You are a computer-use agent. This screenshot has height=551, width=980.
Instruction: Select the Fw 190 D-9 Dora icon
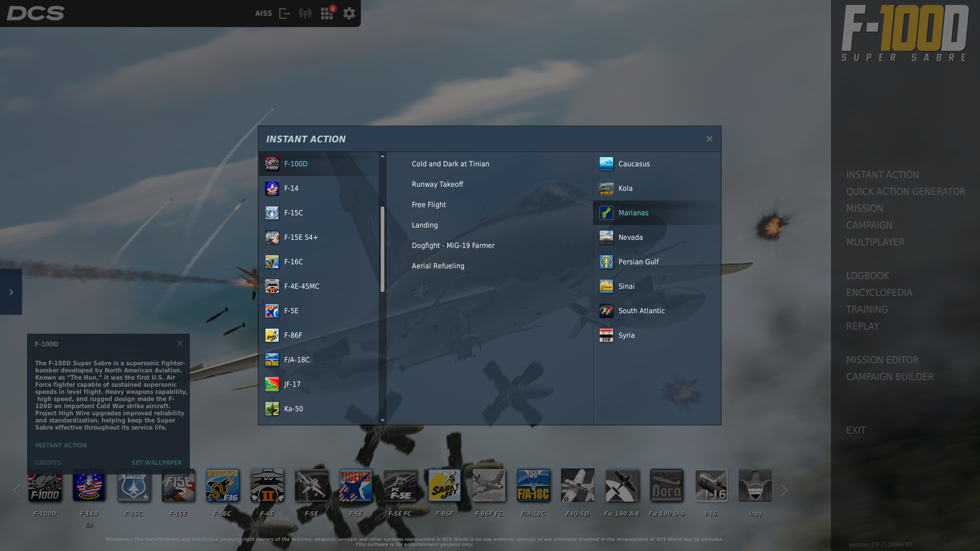coord(667,485)
